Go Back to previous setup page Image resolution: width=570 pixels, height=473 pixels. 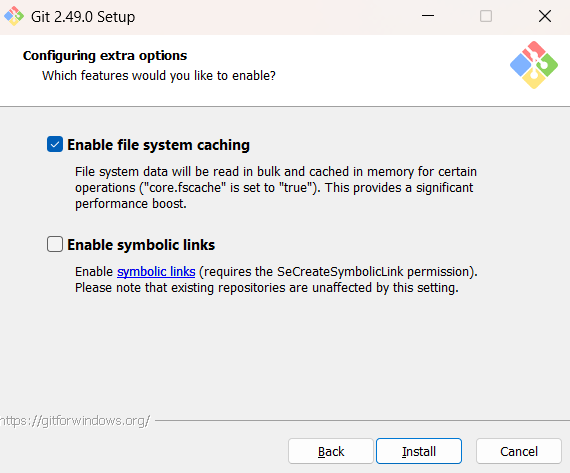click(x=331, y=451)
